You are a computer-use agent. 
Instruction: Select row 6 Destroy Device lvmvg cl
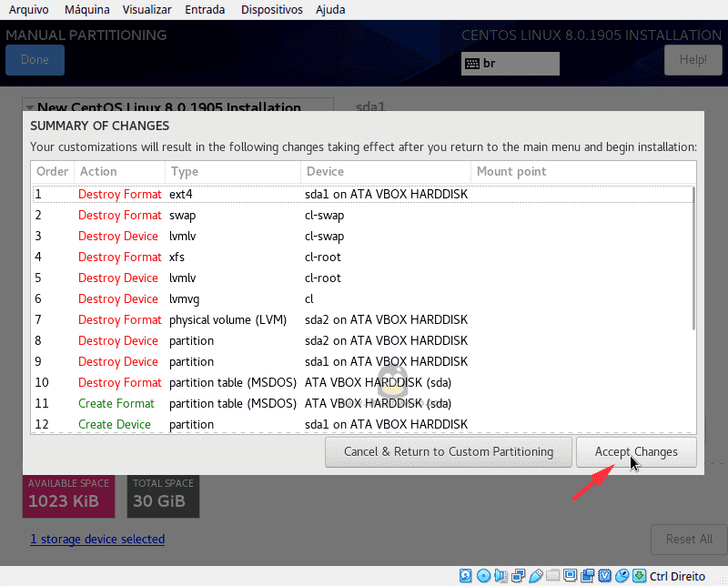click(362, 299)
